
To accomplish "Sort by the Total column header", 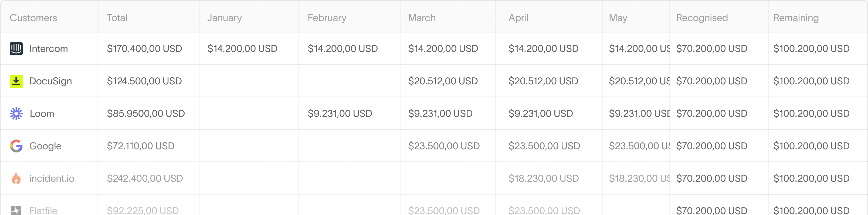I will click(117, 18).
